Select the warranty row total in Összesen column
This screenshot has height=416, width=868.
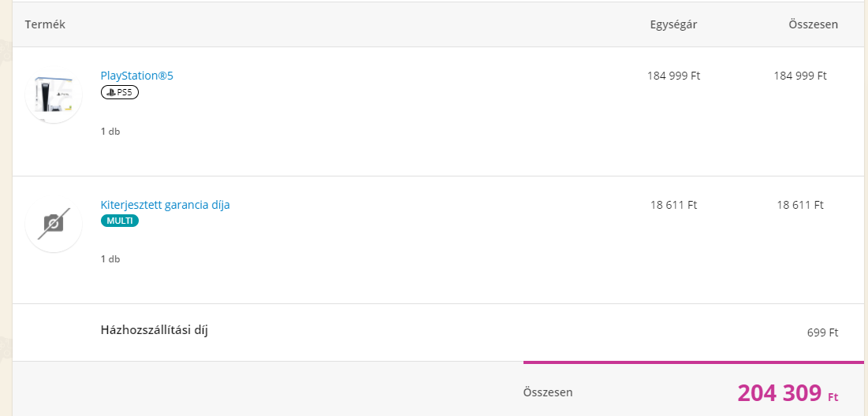pos(799,205)
